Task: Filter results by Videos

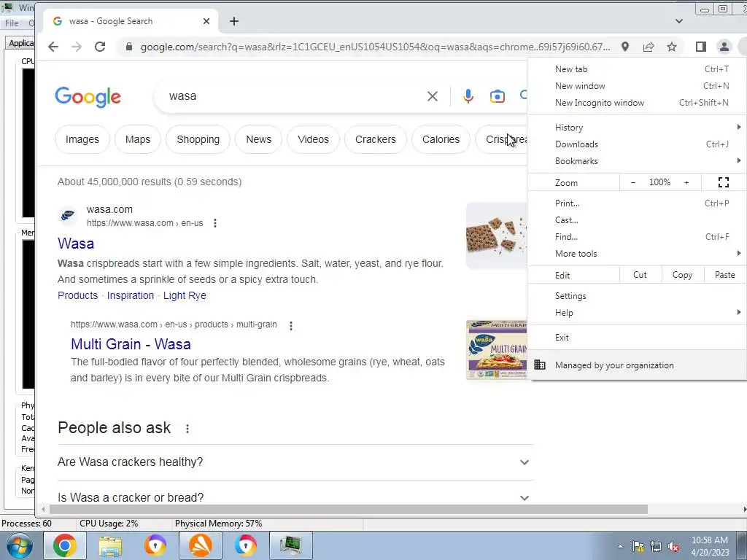Action: click(313, 139)
